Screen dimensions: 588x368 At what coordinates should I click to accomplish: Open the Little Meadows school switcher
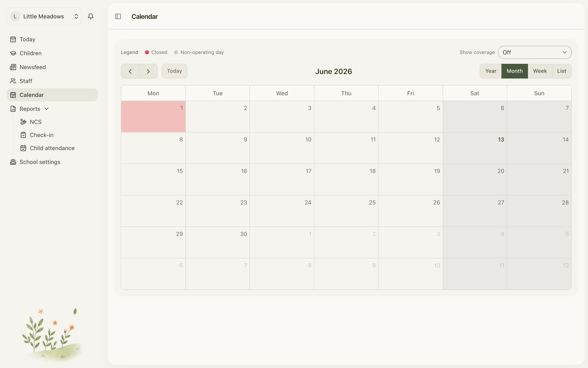(44, 16)
